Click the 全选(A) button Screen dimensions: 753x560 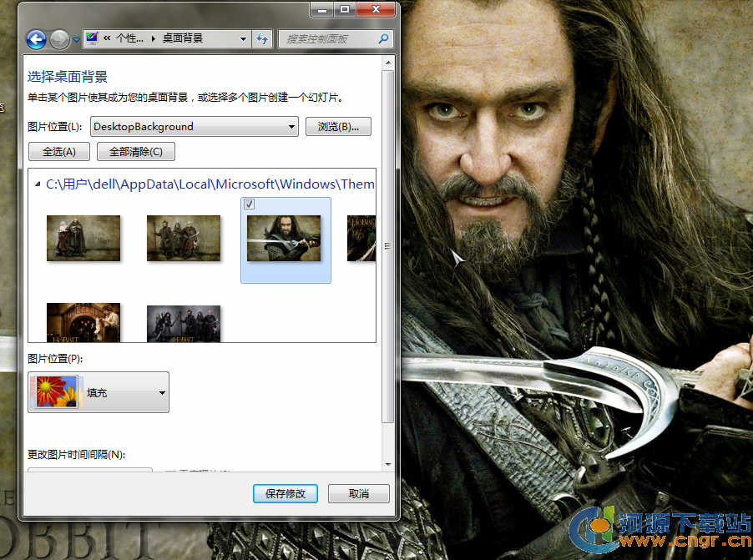(59, 152)
